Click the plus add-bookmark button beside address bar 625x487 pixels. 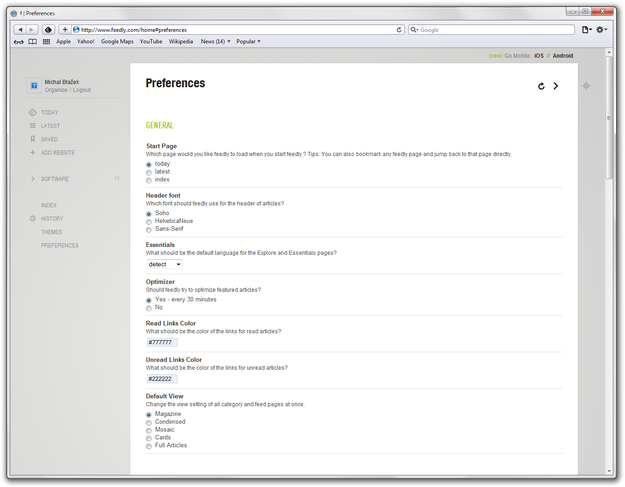[65, 29]
